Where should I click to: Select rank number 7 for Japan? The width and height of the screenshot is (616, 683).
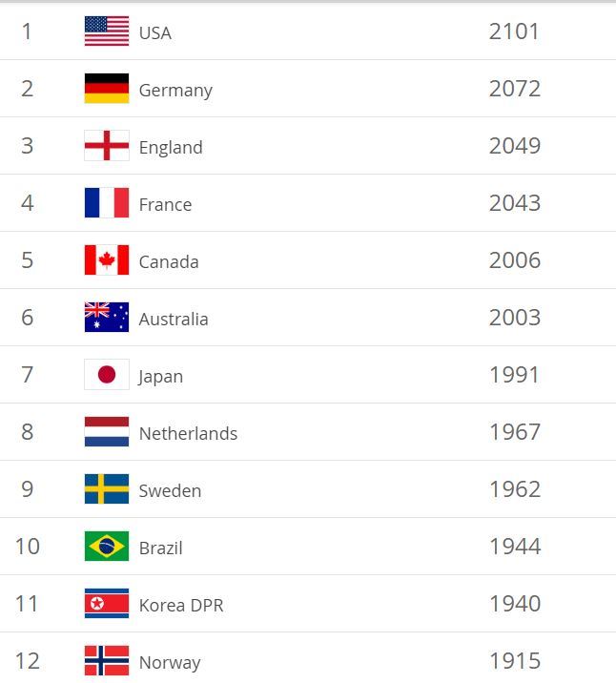click(x=27, y=375)
